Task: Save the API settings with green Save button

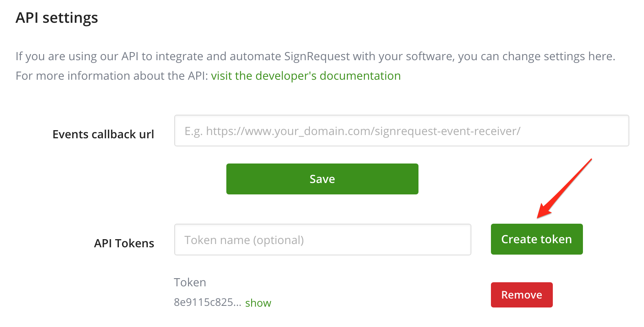Action: point(322,179)
